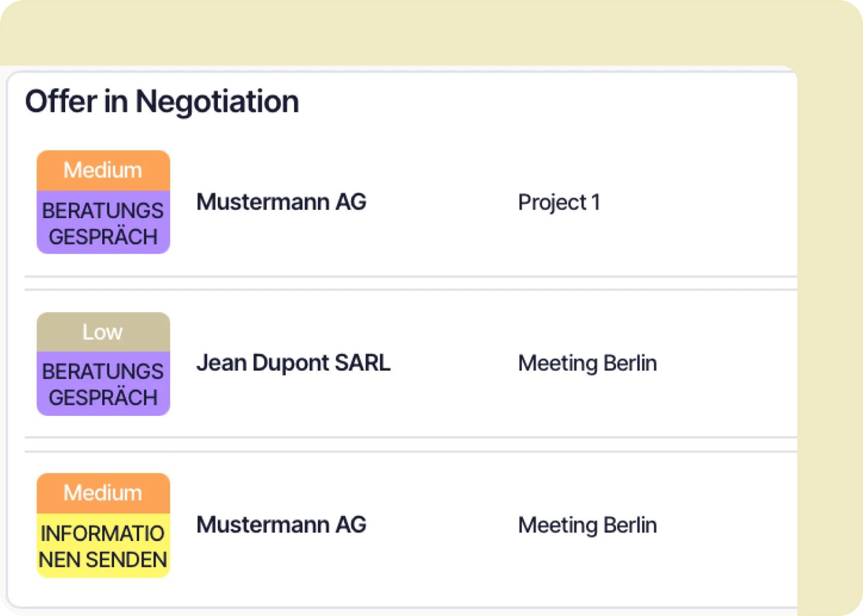Click the Low priority badge
Screen dimensions: 863x616
click(x=103, y=332)
